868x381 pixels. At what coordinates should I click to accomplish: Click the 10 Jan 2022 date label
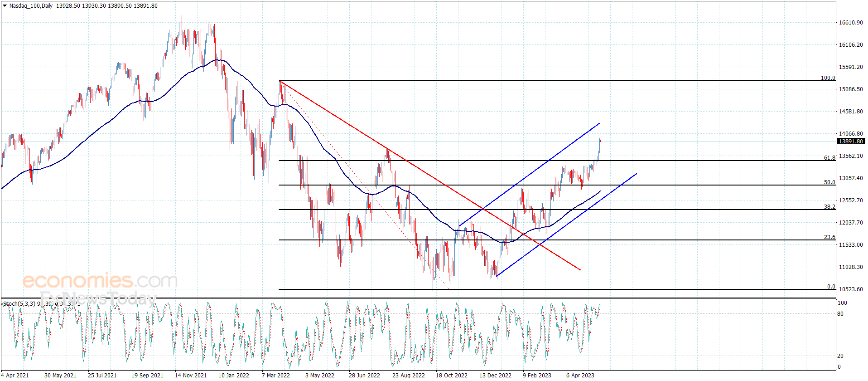[234, 375]
